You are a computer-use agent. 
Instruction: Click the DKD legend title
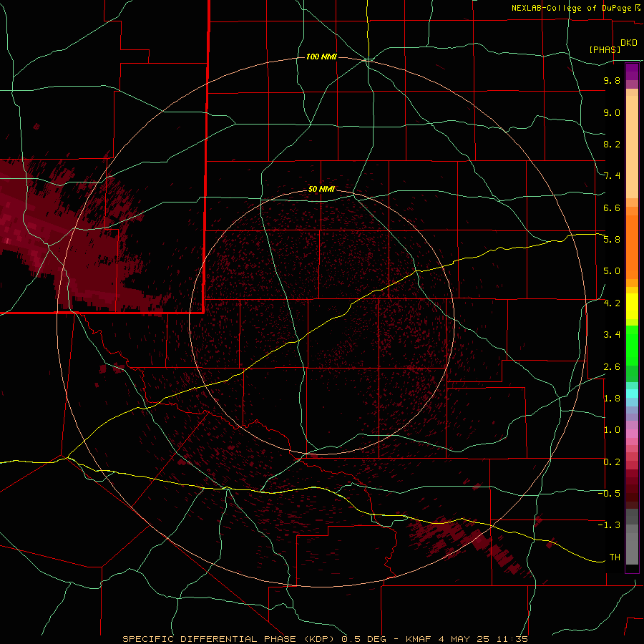628,43
